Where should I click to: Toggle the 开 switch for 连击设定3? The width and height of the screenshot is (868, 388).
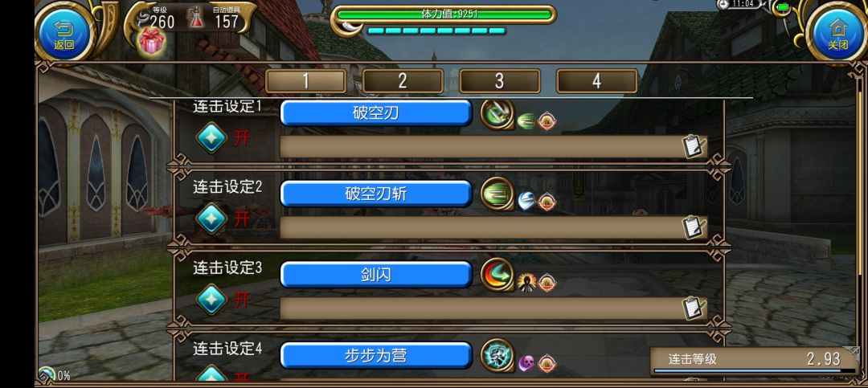point(211,300)
